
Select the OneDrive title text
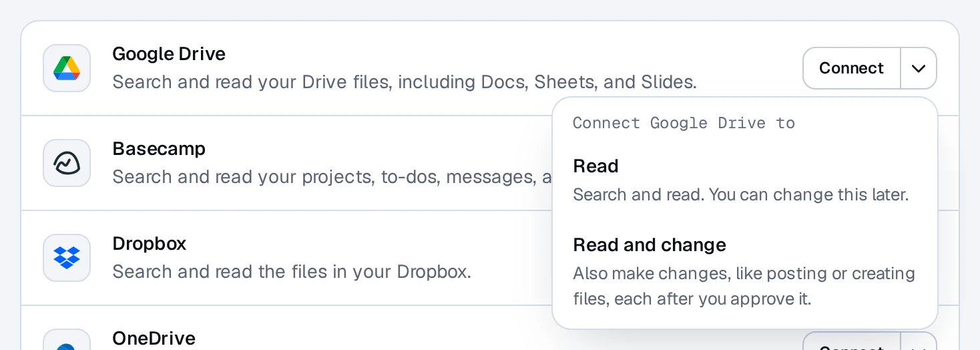pyautogui.click(x=154, y=338)
